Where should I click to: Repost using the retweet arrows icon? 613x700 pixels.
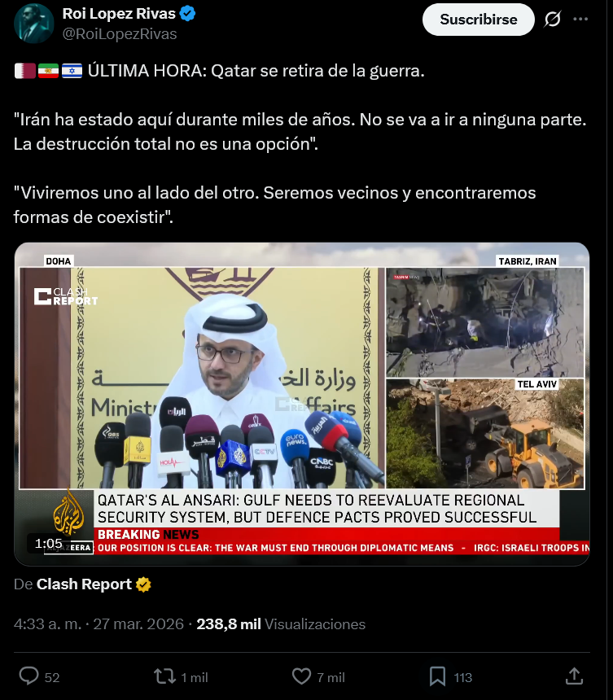click(x=165, y=676)
